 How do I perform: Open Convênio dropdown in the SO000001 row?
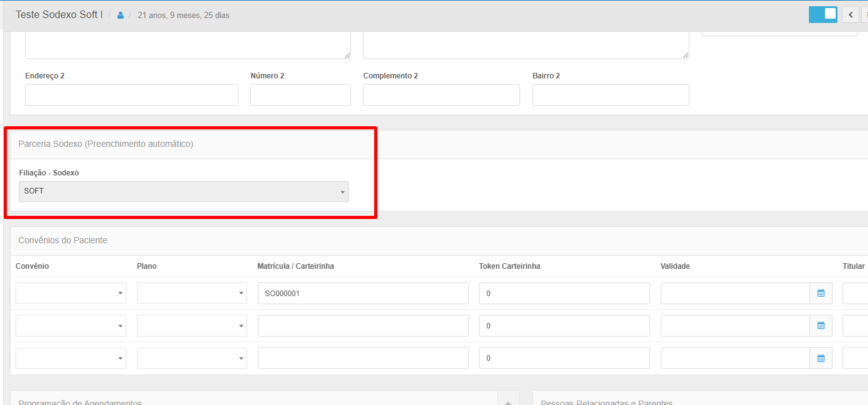(x=71, y=293)
